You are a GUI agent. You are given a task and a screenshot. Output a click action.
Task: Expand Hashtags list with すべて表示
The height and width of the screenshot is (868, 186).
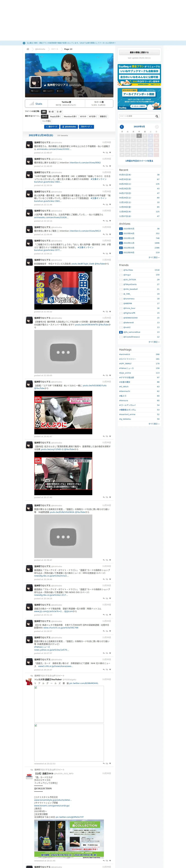click(x=154, y=424)
